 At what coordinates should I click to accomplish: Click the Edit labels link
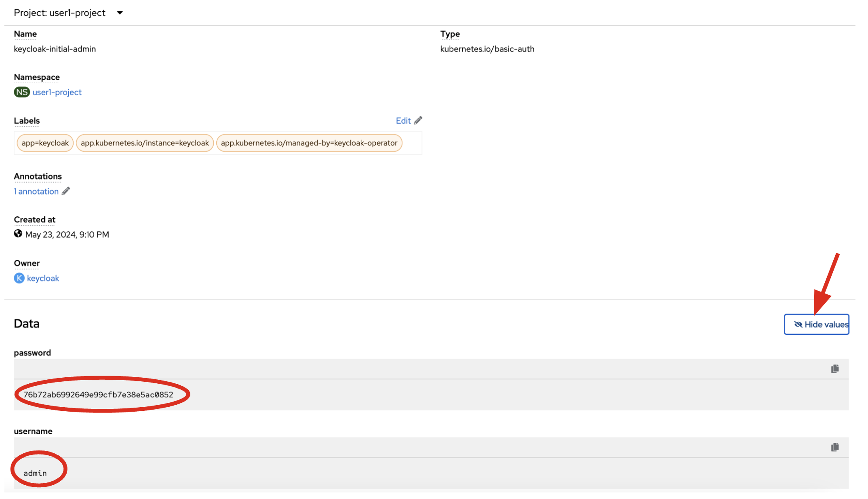click(x=403, y=121)
